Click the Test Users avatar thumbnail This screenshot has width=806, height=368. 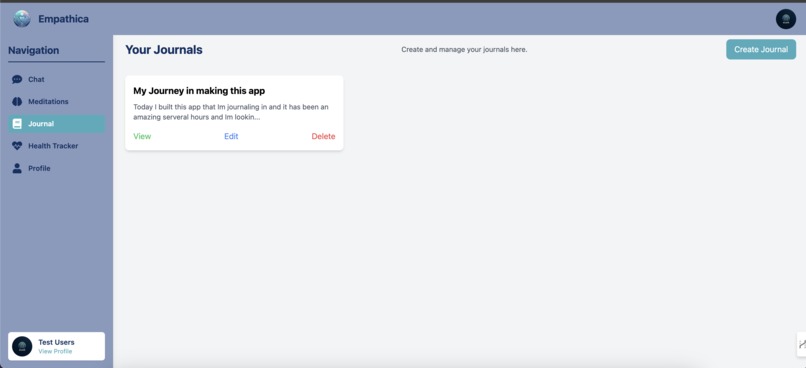click(22, 346)
